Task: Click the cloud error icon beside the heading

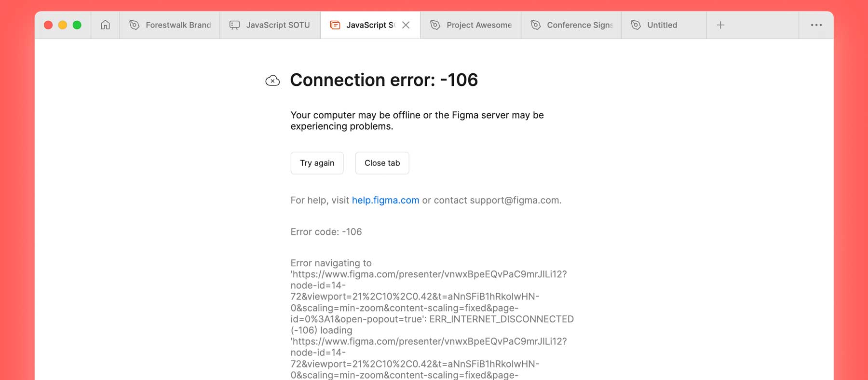Action: 272,81
